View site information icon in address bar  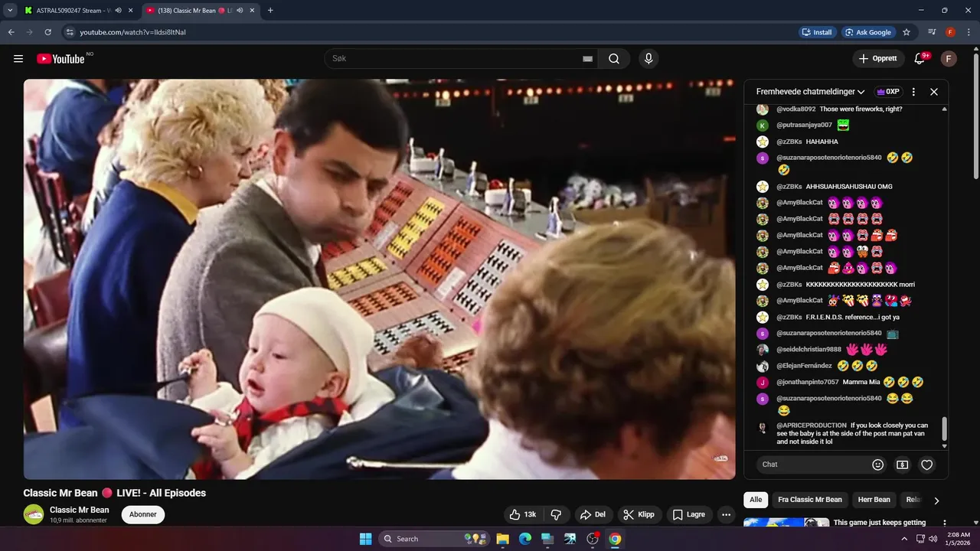tap(69, 32)
